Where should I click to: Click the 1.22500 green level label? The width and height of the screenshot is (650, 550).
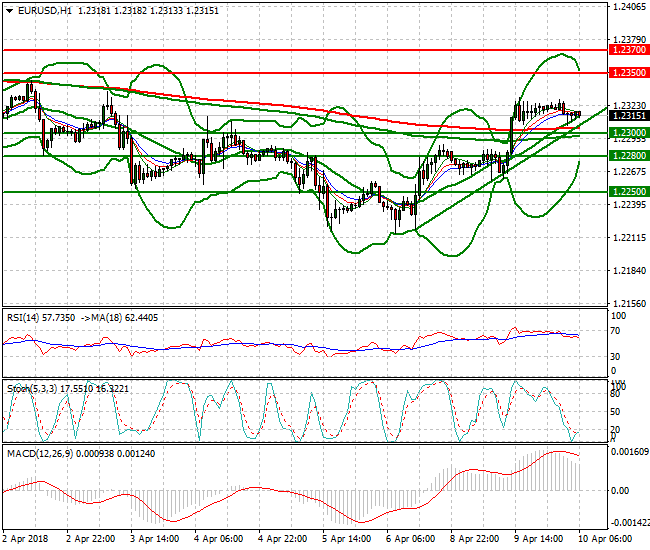click(629, 191)
